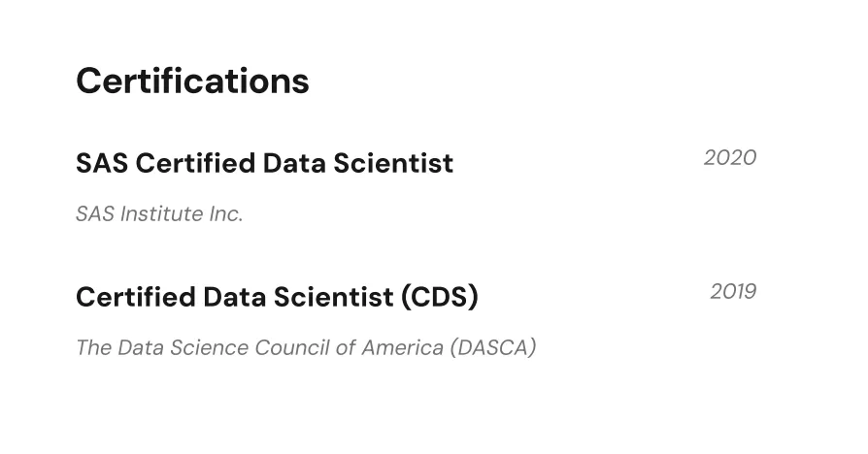This screenshot has height=454, width=868.
Task: Click the word "Council" in the second issuer line
Action: (x=291, y=347)
